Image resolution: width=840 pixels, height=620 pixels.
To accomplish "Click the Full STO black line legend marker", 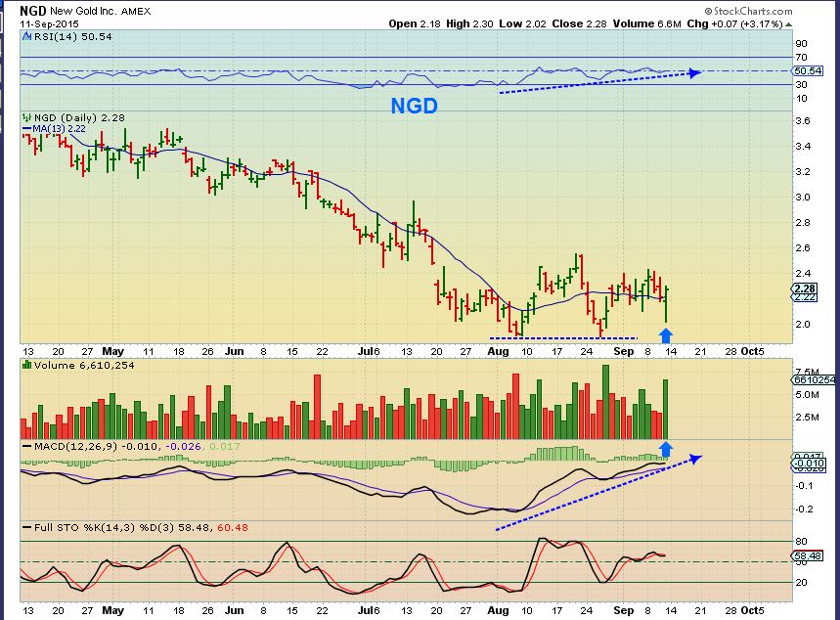I will pos(26,528).
